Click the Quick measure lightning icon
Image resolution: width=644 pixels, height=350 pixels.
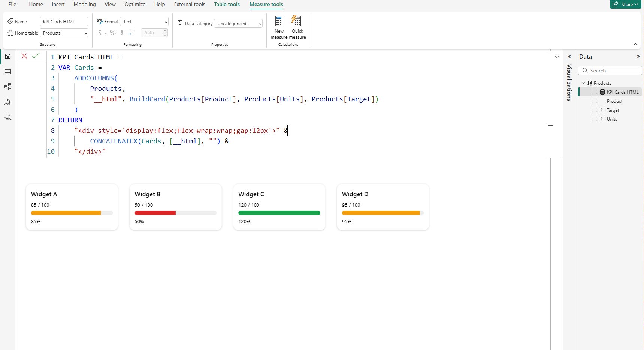coord(297,21)
